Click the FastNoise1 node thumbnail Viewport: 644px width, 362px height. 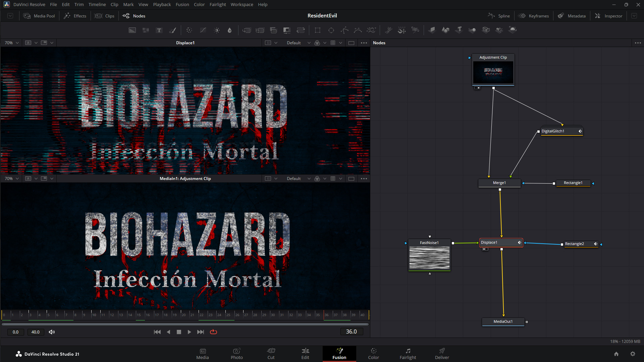(x=429, y=258)
